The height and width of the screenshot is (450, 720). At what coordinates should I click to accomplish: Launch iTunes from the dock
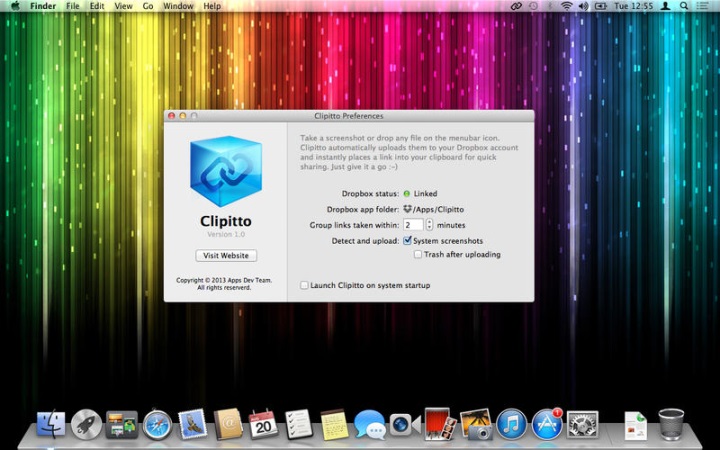click(x=511, y=424)
